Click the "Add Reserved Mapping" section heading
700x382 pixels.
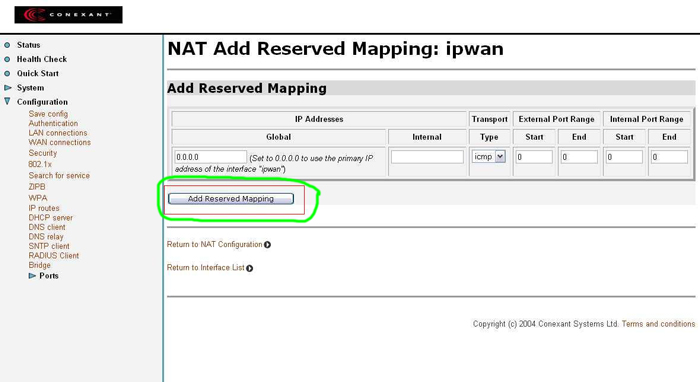pyautogui.click(x=247, y=88)
